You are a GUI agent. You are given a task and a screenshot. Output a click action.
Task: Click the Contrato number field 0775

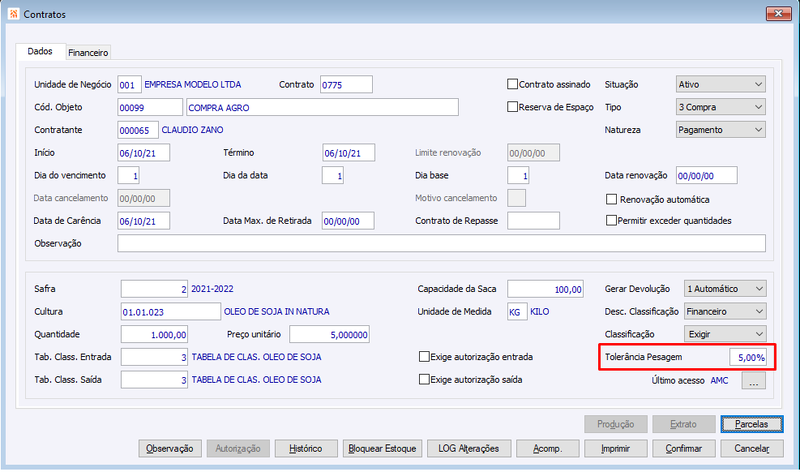tap(346, 85)
